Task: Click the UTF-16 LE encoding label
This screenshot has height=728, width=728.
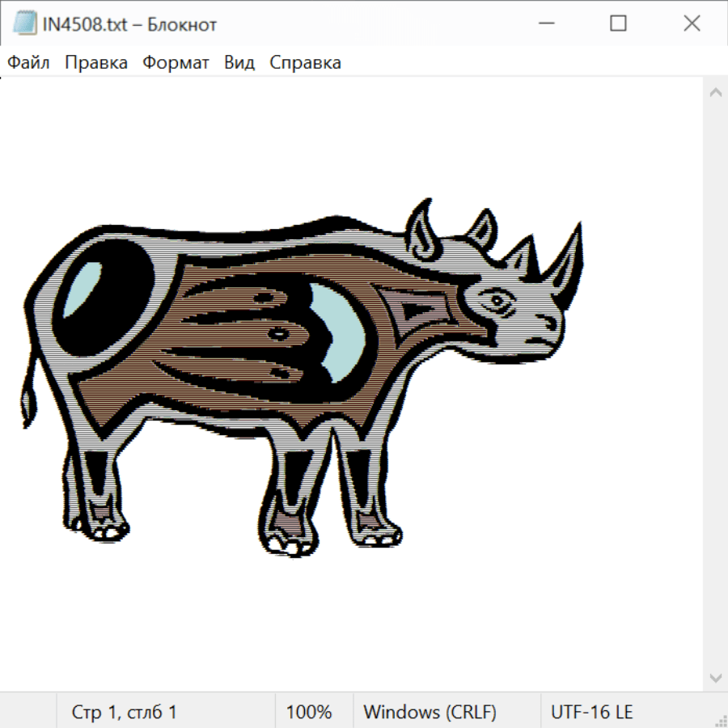Action: 591,712
